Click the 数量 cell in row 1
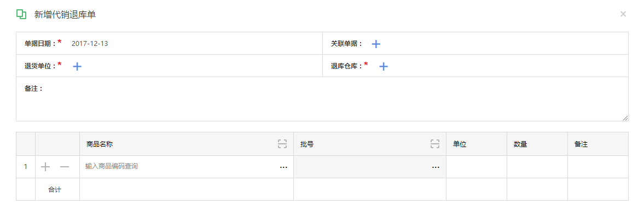644x216 pixels. pyautogui.click(x=537, y=167)
